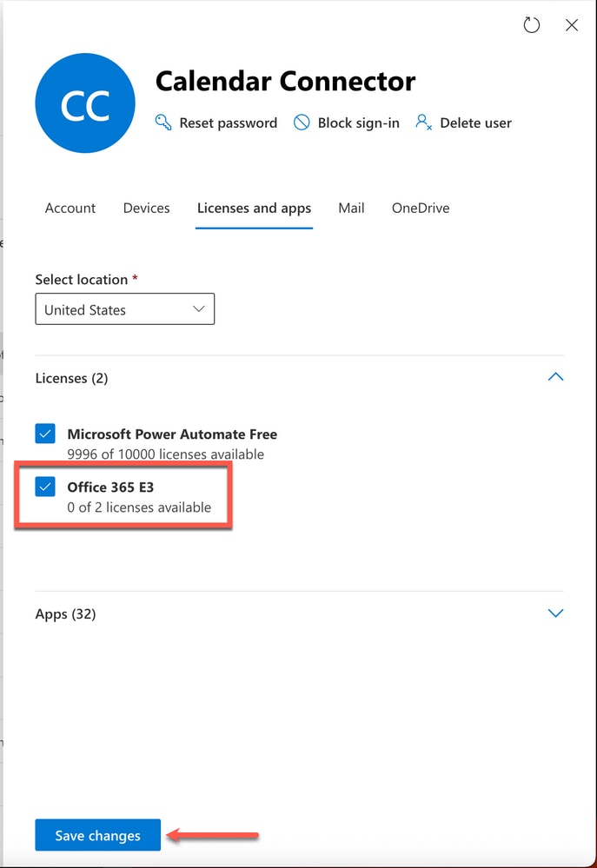597x868 pixels.
Task: Click the refresh icon at top
Action: (532, 25)
